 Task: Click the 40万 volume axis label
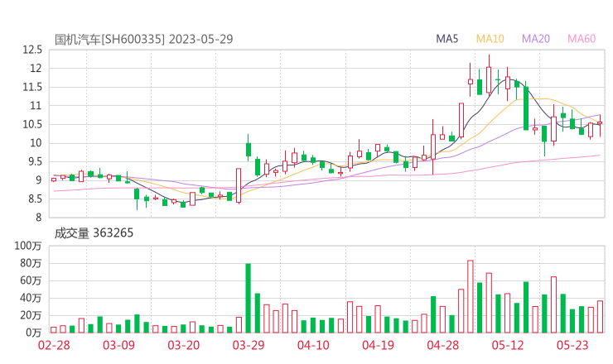tap(31, 298)
